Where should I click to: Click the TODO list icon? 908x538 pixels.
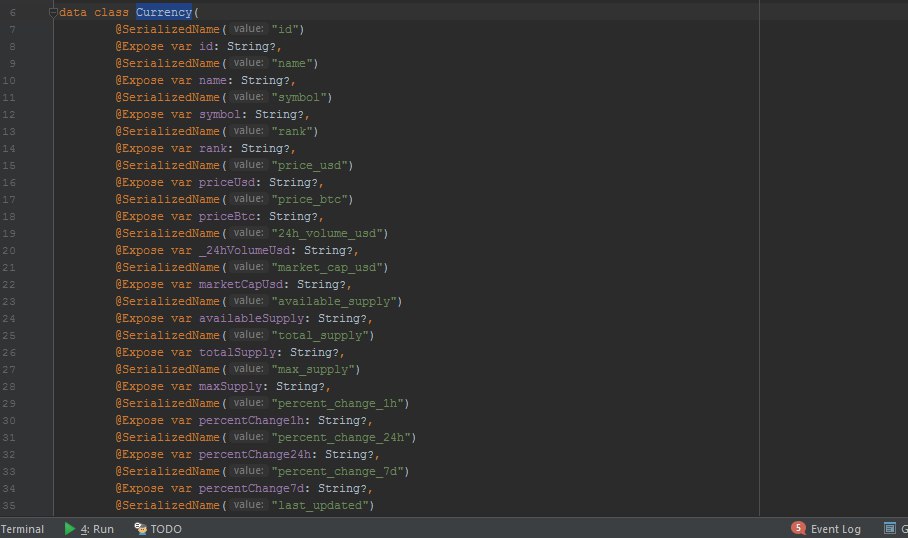[x=141, y=528]
